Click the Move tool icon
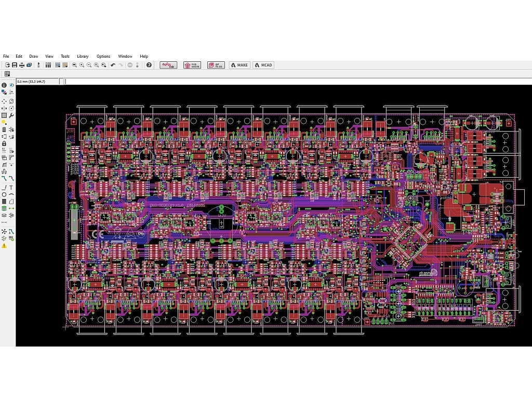 (4, 101)
